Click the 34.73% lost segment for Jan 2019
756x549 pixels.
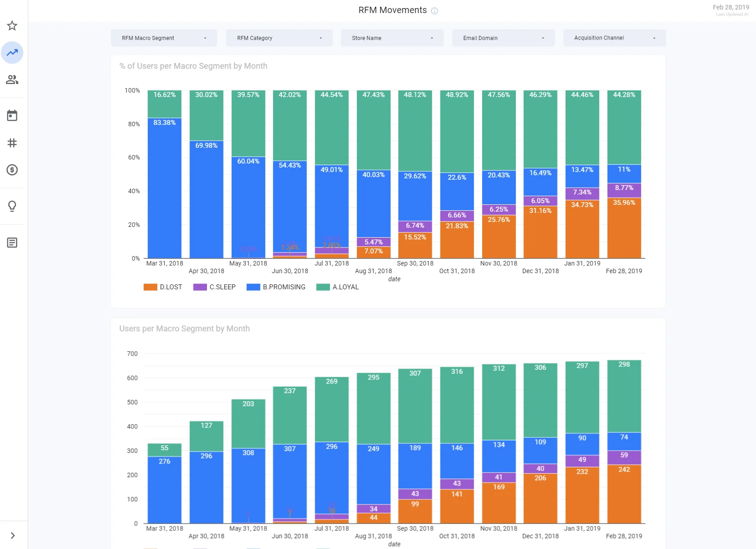click(582, 229)
